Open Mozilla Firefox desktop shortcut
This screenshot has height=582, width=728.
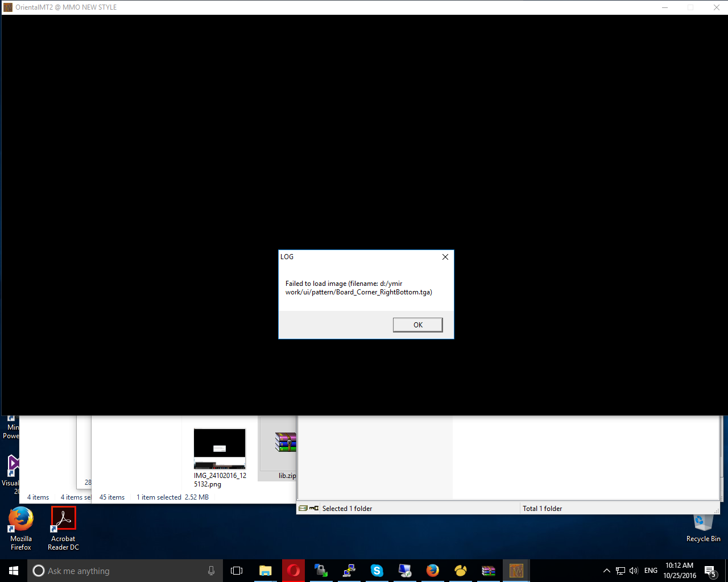click(x=21, y=529)
